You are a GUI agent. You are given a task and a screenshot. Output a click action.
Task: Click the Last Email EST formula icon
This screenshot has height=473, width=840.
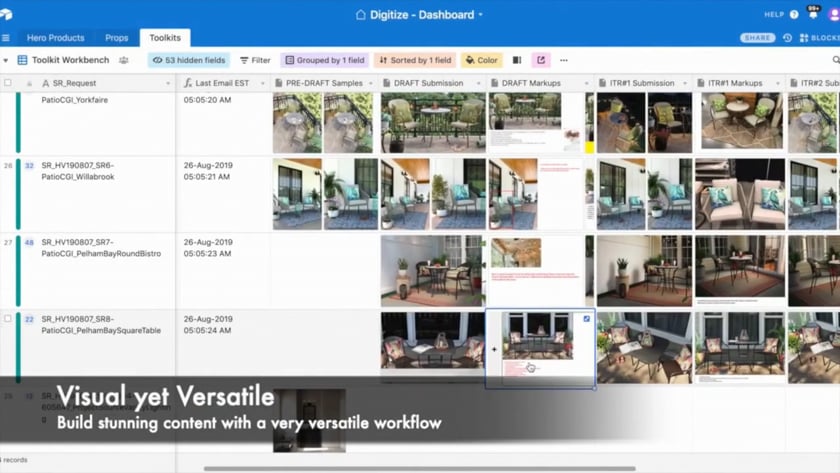click(188, 83)
